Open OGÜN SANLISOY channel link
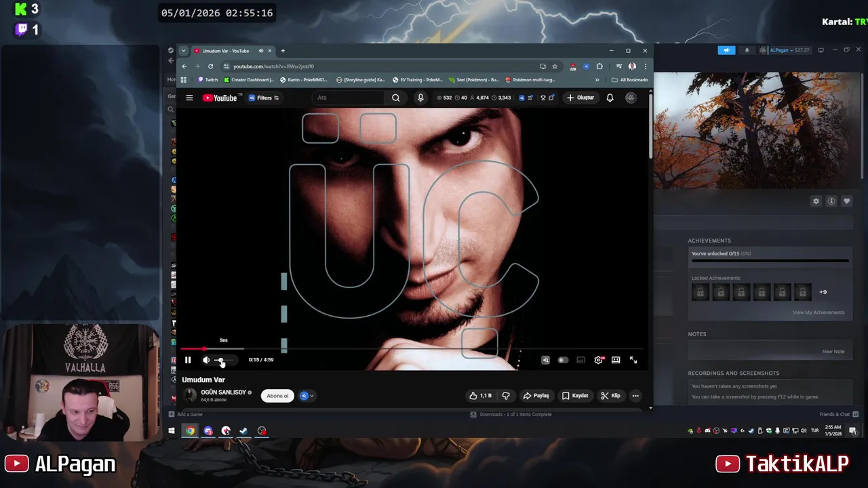 point(223,392)
